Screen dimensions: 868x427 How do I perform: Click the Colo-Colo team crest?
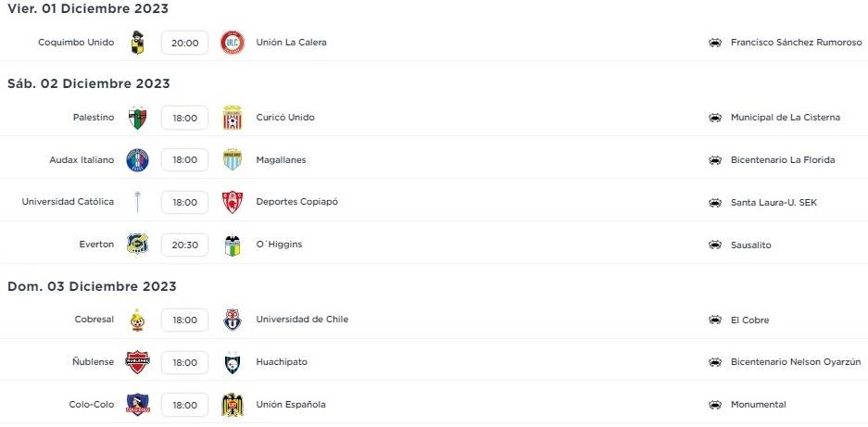click(138, 405)
